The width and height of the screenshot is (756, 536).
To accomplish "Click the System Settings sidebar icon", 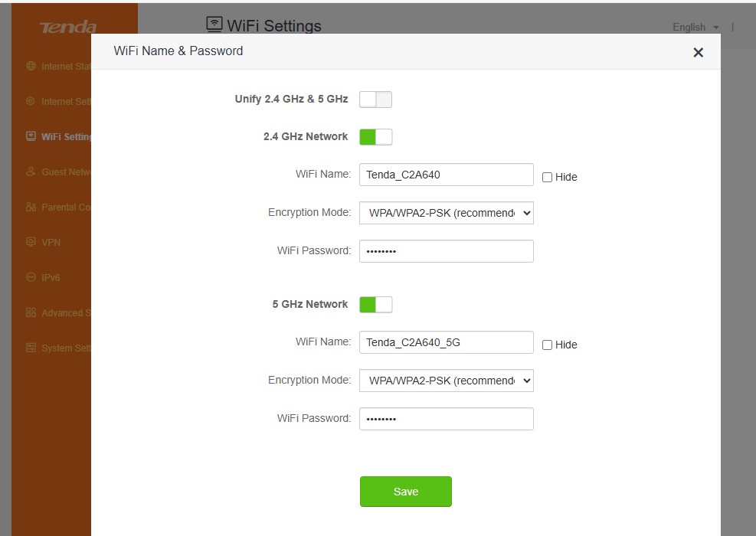I will (x=31, y=348).
